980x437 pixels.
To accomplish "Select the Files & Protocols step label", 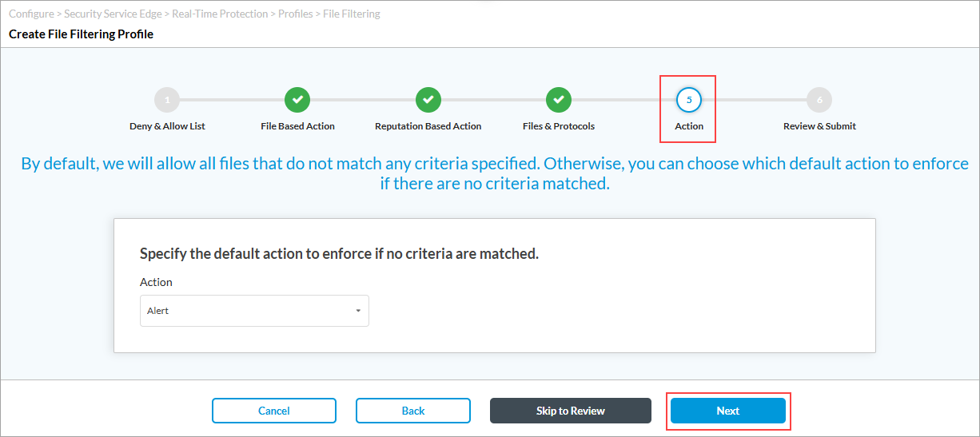I will (558, 126).
